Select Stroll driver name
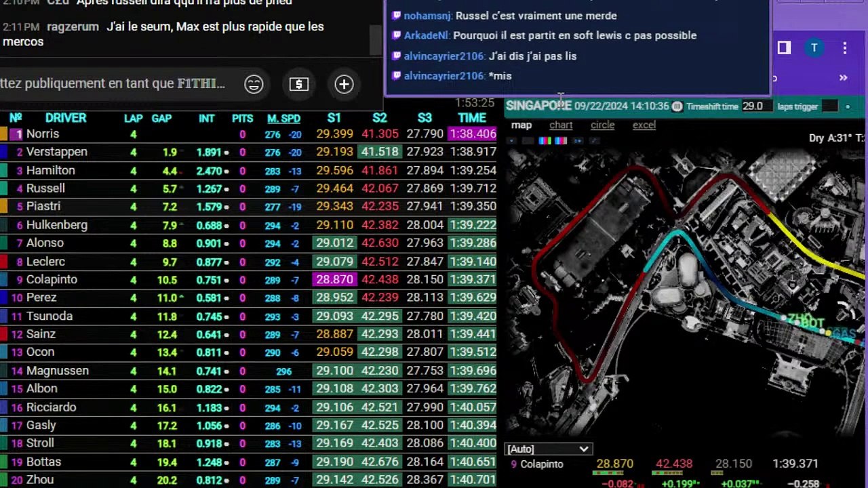 click(x=40, y=443)
